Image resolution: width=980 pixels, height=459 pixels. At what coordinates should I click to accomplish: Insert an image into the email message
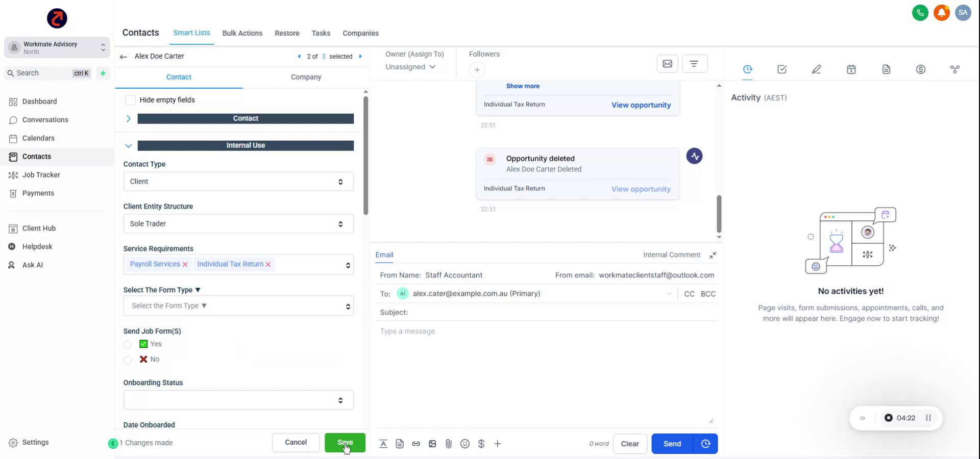(x=432, y=444)
